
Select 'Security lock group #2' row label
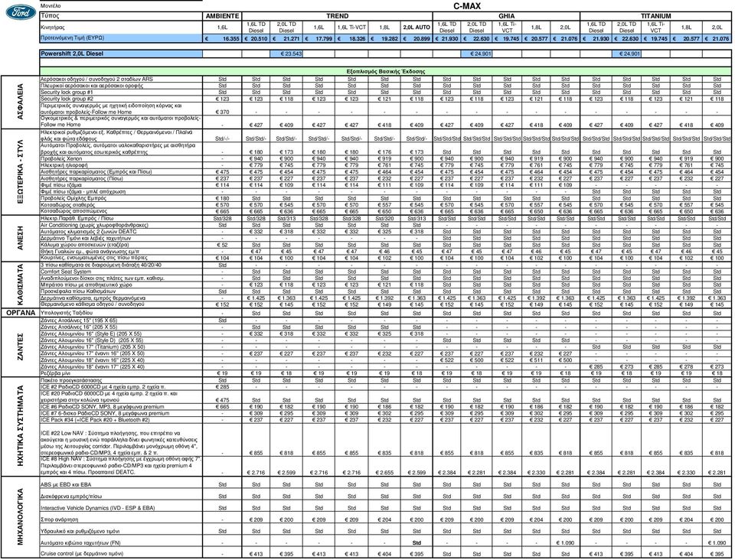(67, 99)
